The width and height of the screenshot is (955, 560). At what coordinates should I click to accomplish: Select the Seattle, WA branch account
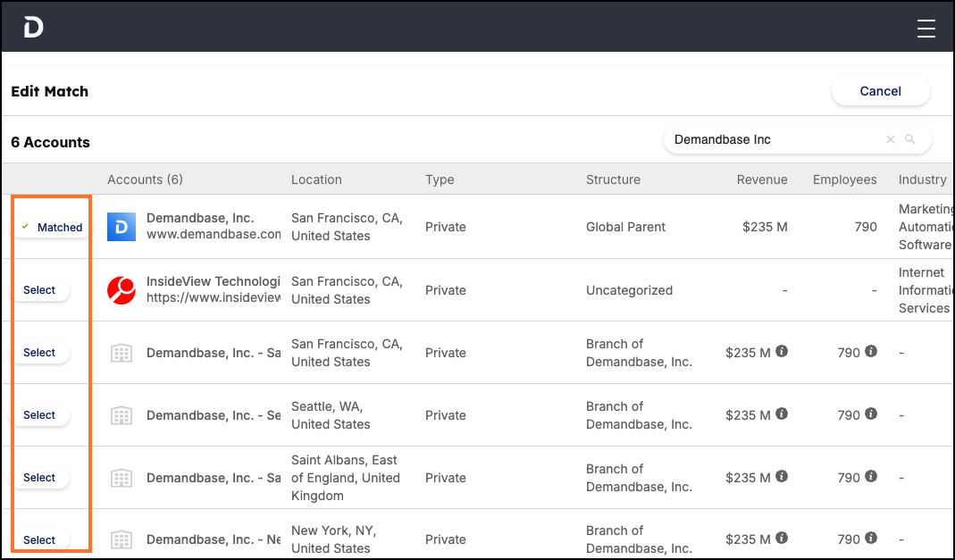39,415
